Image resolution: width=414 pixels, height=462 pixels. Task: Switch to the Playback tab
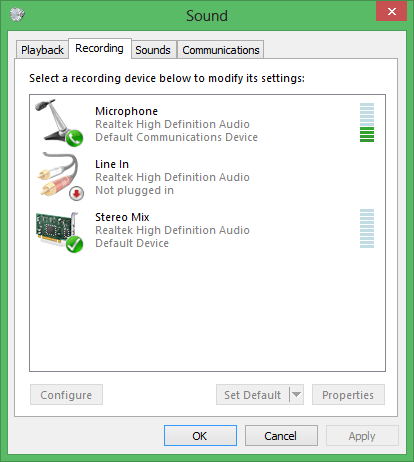point(42,50)
